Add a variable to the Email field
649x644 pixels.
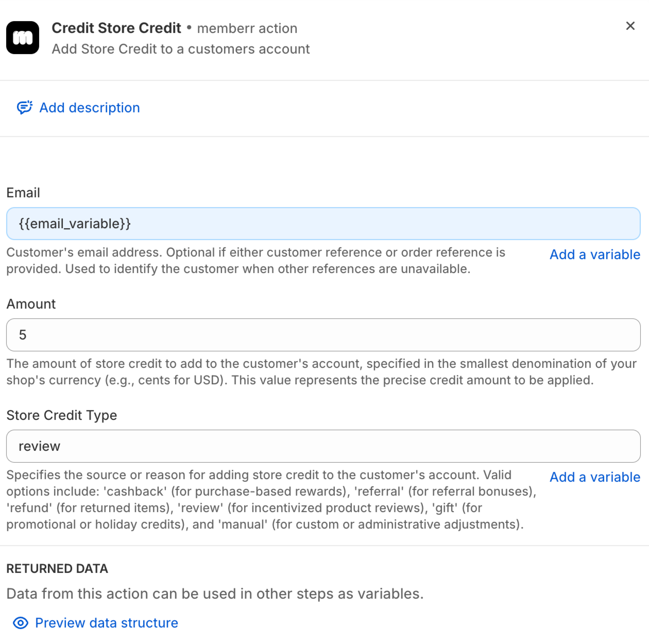tap(595, 255)
